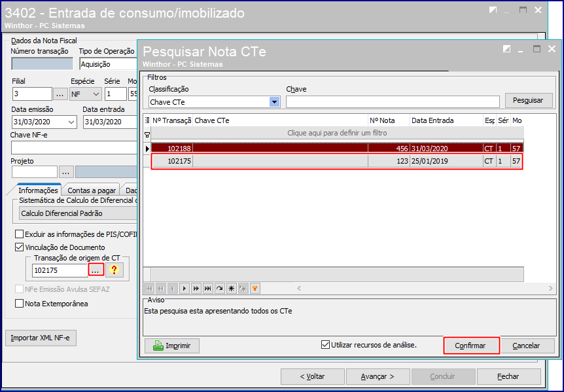Open the Espécie NF dropdown
The width and height of the screenshot is (564, 392).
coord(96,94)
